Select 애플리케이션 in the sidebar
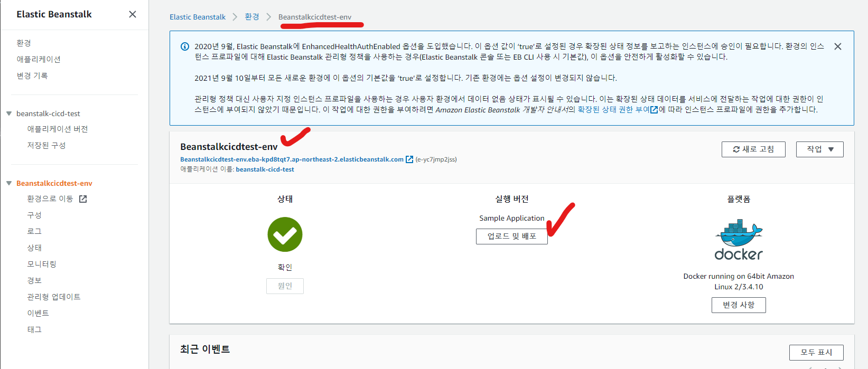Screen dimensions: 868x369 click(x=39, y=59)
